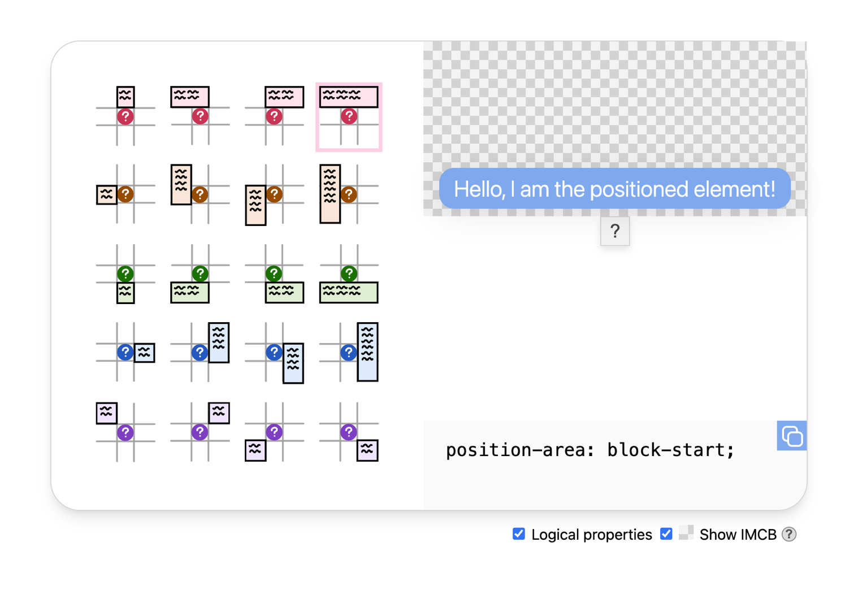Choose the pink full-width top span option
This screenshot has width=858, height=616.
[x=349, y=116]
